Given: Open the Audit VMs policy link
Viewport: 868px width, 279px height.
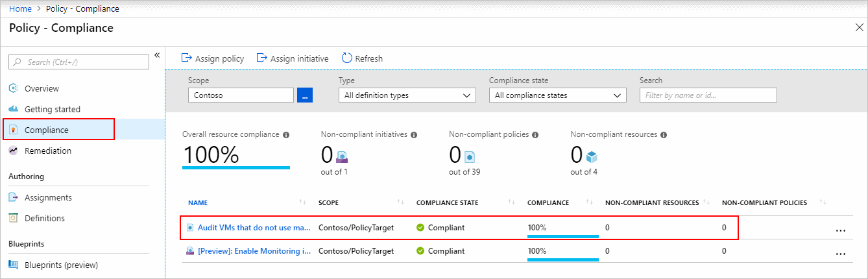Looking at the screenshot, I should [x=254, y=228].
